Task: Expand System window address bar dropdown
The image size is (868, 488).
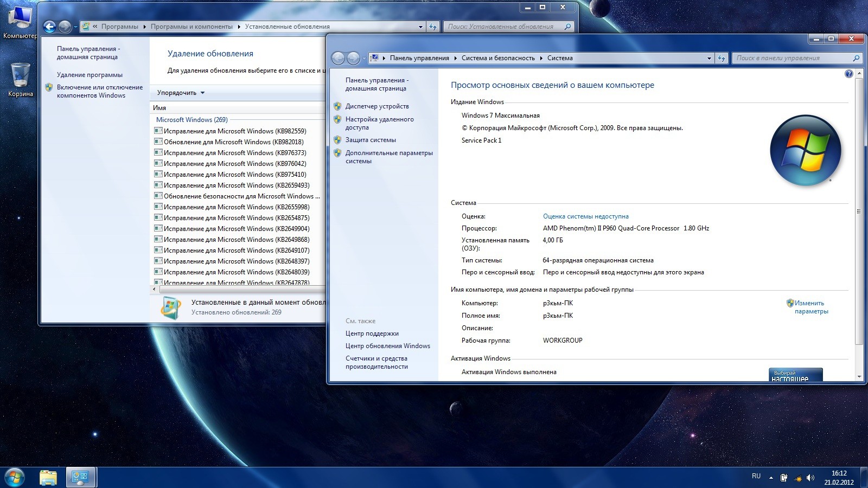Action: (709, 58)
